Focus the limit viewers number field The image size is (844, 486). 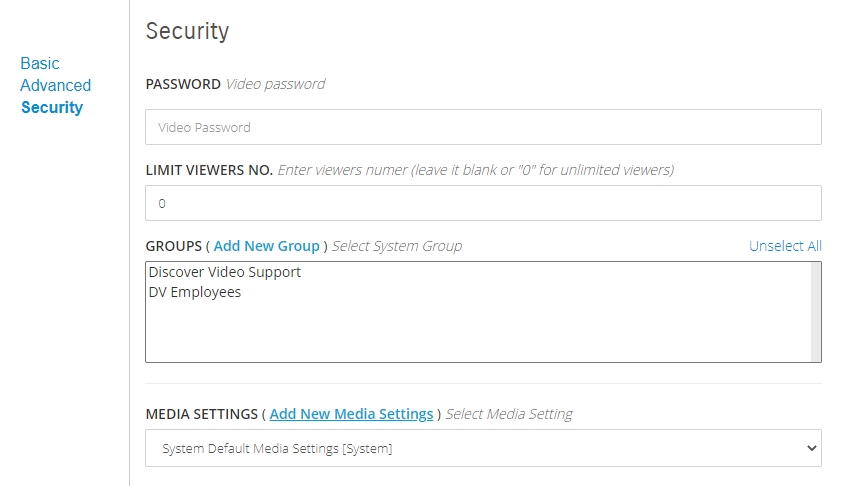[x=483, y=203]
